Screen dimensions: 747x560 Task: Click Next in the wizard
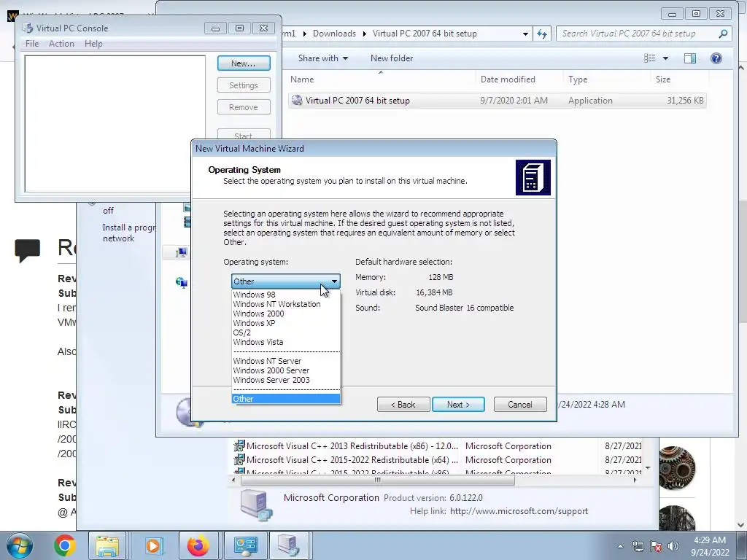(458, 404)
